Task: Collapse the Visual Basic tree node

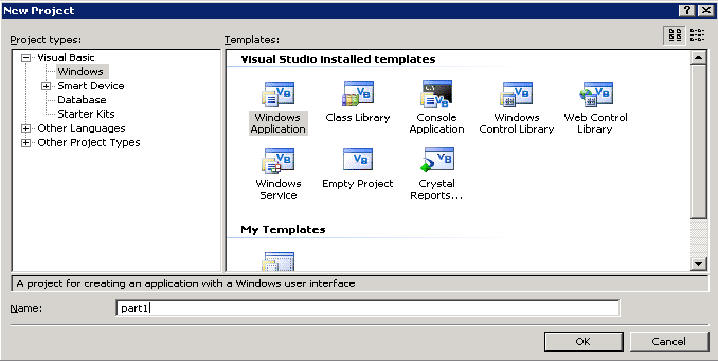Action: pos(27,58)
